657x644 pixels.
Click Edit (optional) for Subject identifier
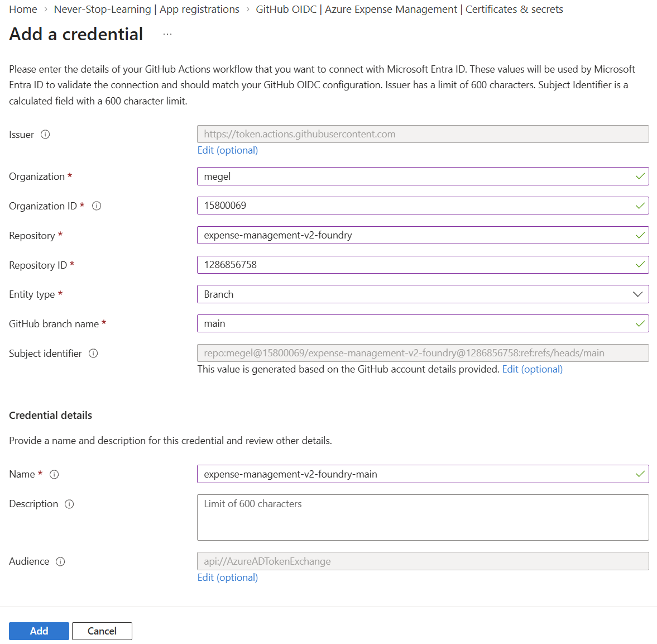[532, 369]
